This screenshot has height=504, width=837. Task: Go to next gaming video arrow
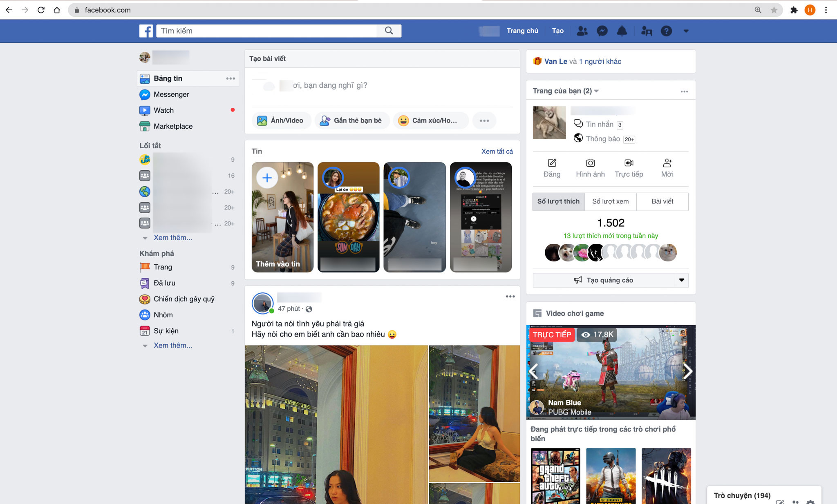click(688, 371)
